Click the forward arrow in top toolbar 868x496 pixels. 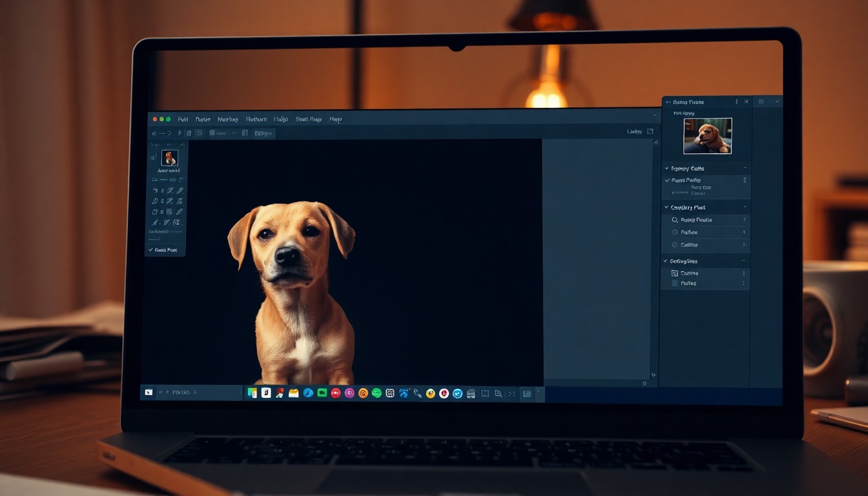[x=169, y=133]
